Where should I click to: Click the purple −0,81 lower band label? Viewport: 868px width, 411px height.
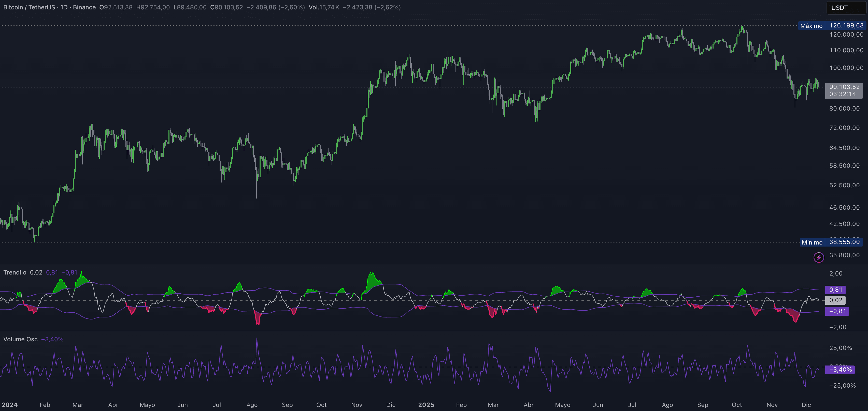pos(837,311)
